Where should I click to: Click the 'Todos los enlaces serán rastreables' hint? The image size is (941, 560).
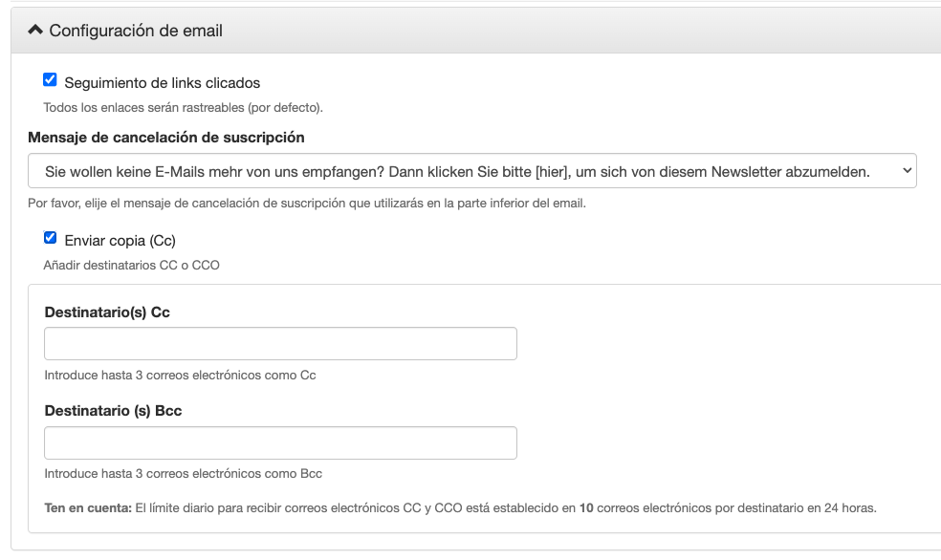183,107
